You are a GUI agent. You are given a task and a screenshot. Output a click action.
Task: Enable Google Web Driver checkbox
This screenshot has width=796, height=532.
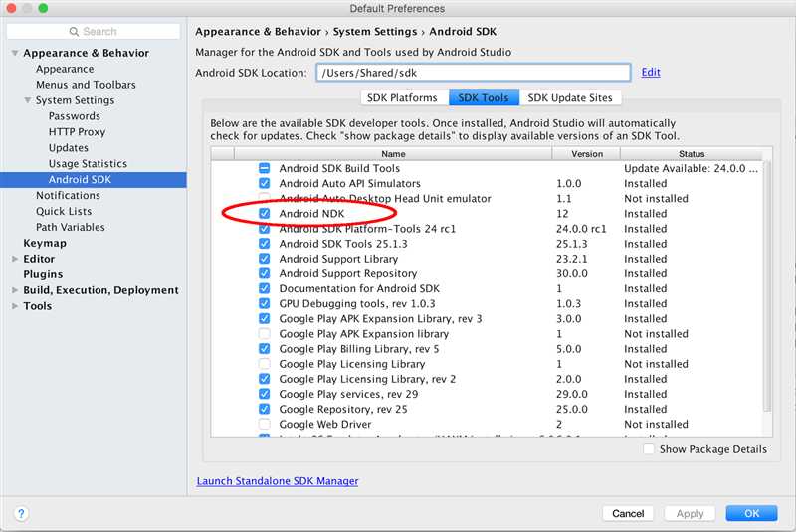(264, 424)
